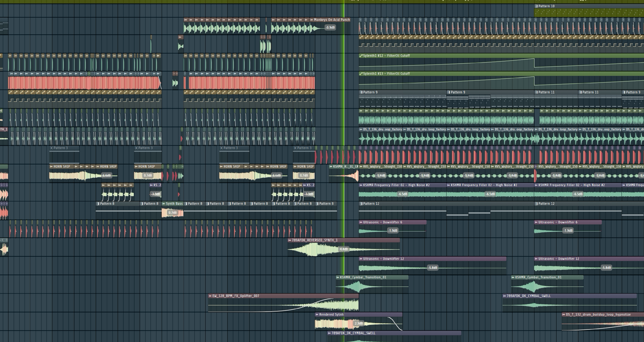Select the -0.9dB gain label on Monkeys On Acid Punch
644x342 pixels.
coord(330,28)
